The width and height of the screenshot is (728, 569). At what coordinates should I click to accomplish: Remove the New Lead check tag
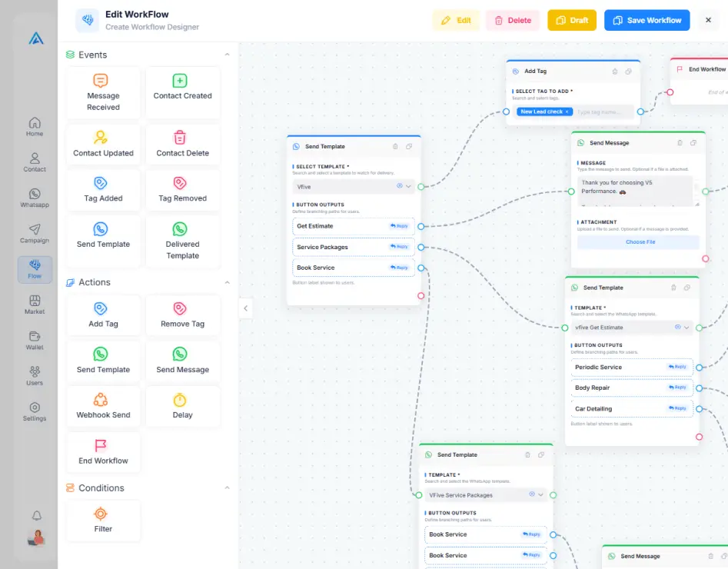point(567,111)
